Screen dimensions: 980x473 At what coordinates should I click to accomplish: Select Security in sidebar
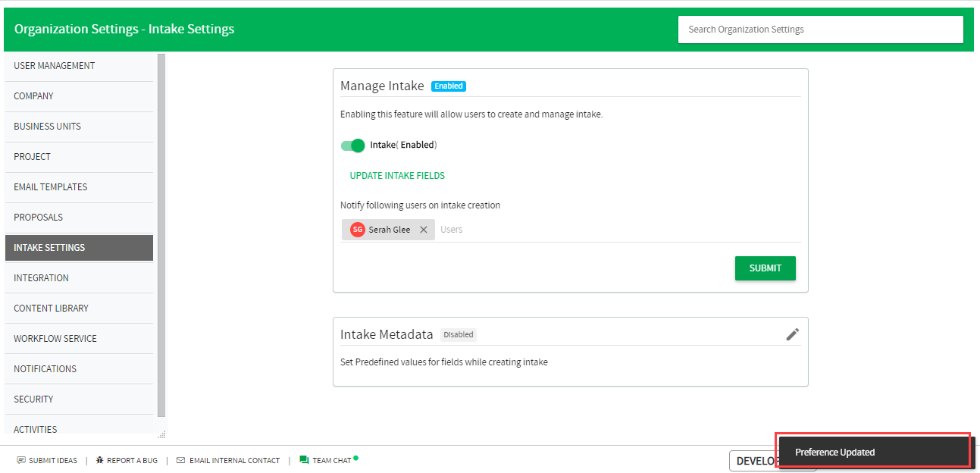click(x=79, y=399)
